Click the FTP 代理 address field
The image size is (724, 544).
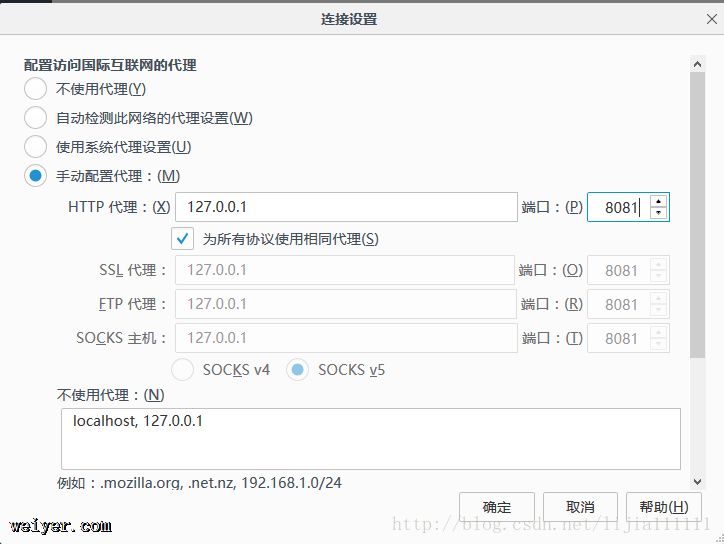coord(346,304)
